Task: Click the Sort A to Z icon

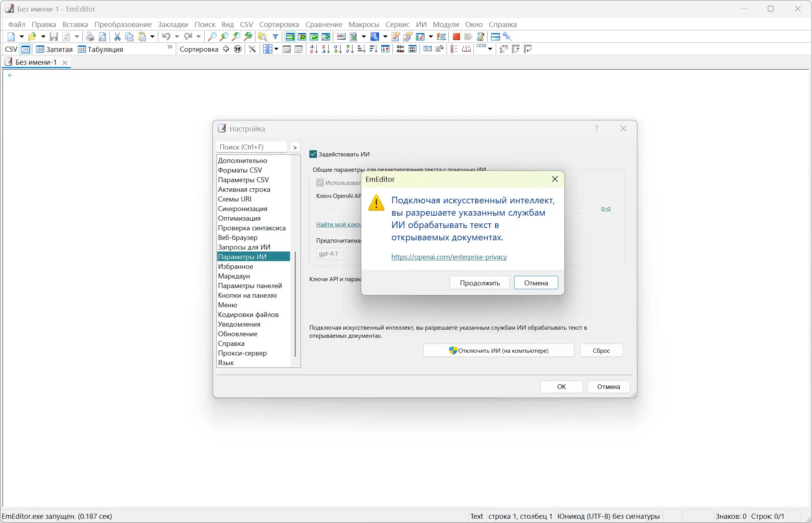Action: (x=314, y=49)
